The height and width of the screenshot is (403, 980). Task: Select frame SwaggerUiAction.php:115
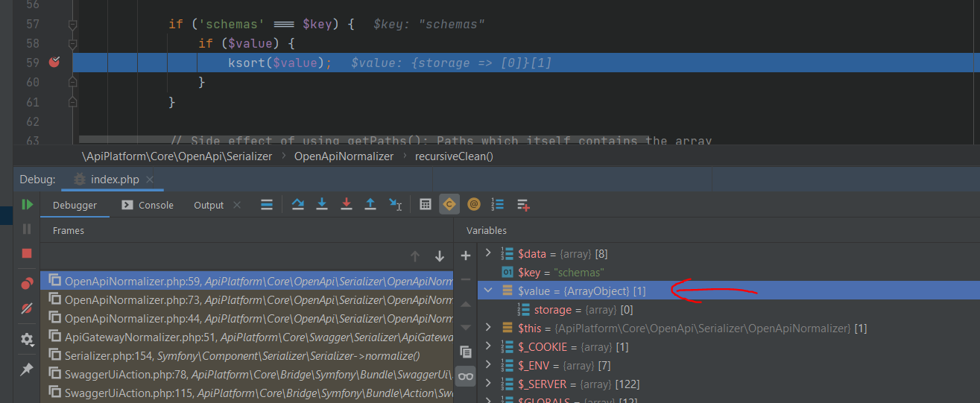pyautogui.click(x=247, y=393)
